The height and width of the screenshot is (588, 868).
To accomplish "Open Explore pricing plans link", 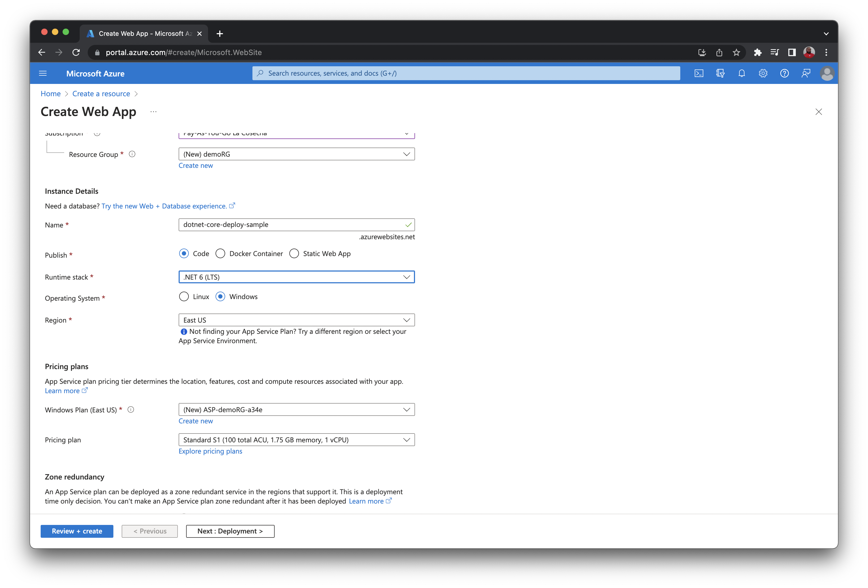I will tap(210, 451).
